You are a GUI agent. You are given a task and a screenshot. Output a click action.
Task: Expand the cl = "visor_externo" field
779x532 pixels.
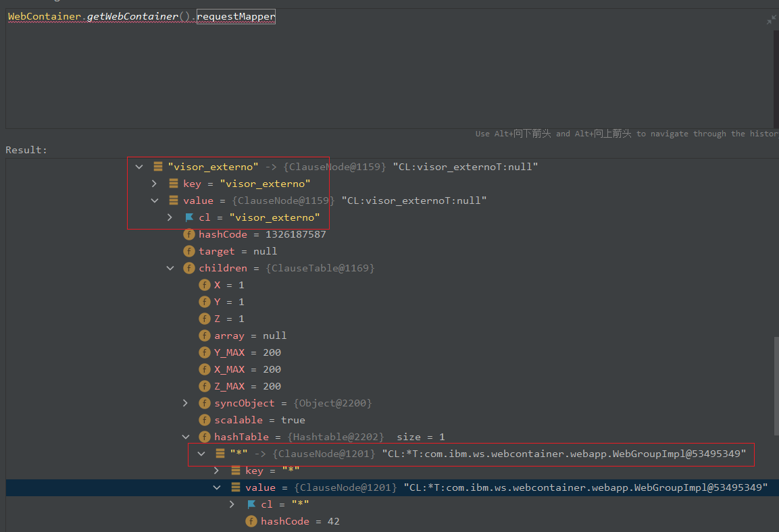pyautogui.click(x=170, y=218)
